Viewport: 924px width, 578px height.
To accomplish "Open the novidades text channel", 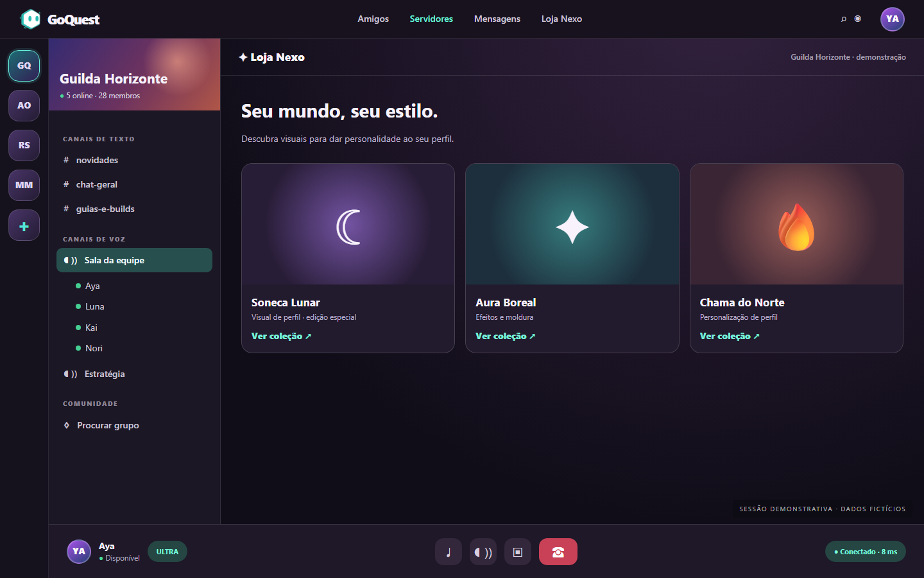I will tap(134, 160).
